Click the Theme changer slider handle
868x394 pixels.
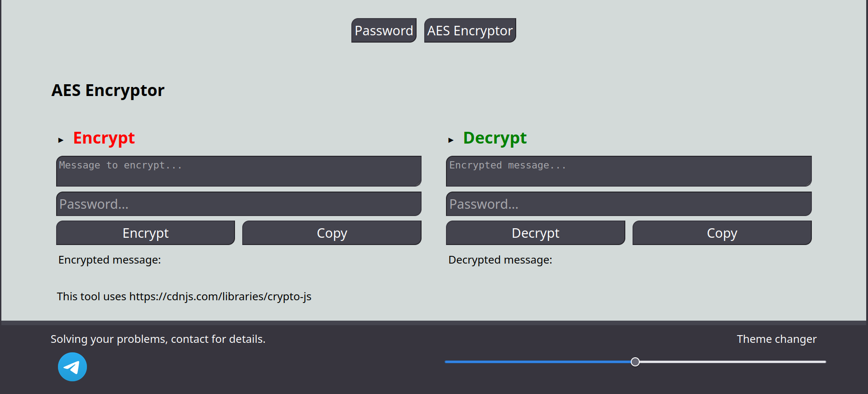coord(635,362)
